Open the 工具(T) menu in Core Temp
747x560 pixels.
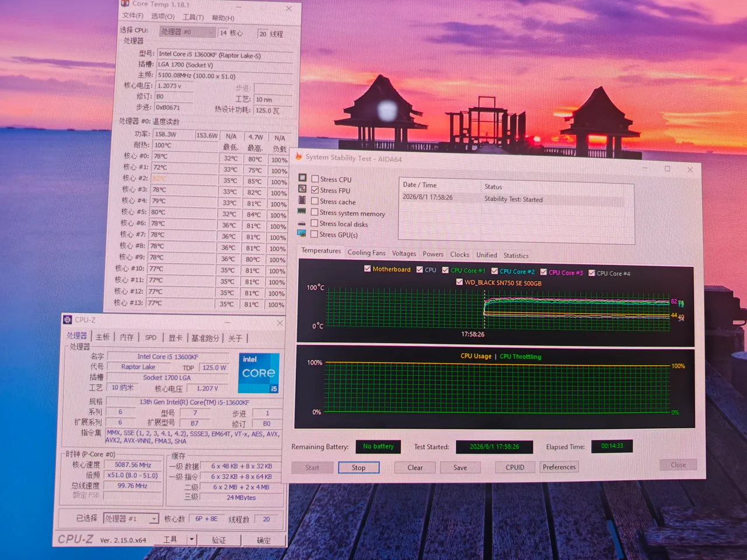193,17
